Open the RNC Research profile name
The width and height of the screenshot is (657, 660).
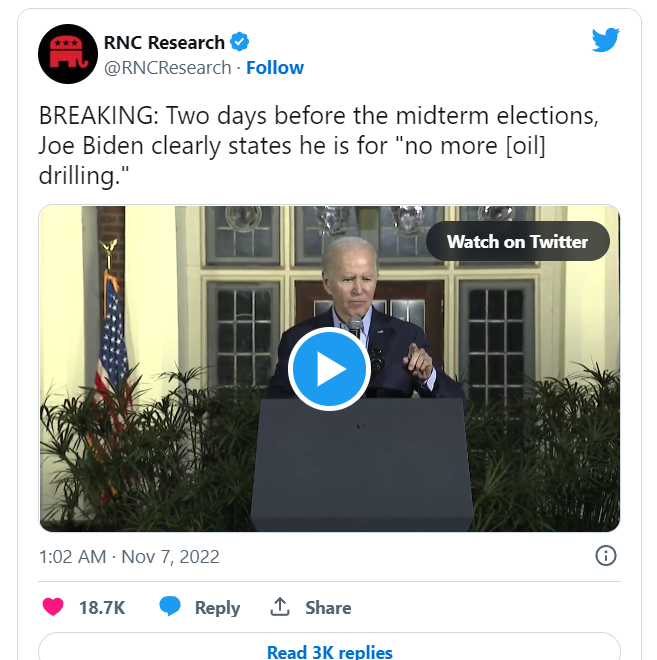pos(164,42)
